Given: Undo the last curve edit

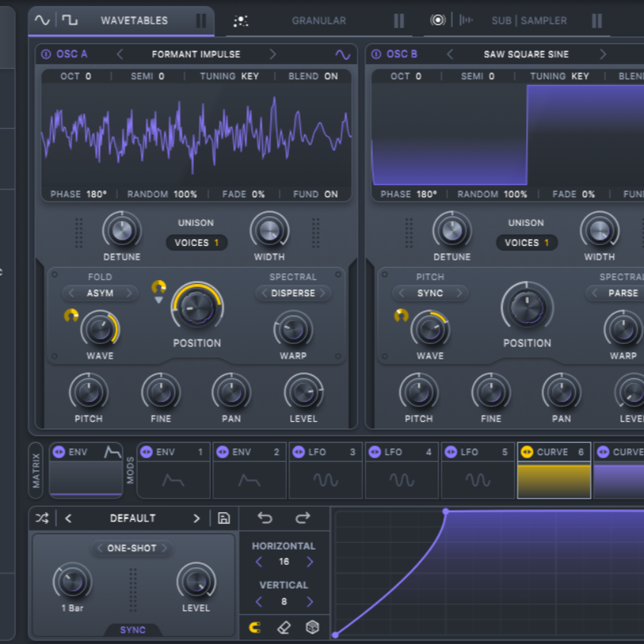Looking at the screenshot, I should tap(264, 518).
